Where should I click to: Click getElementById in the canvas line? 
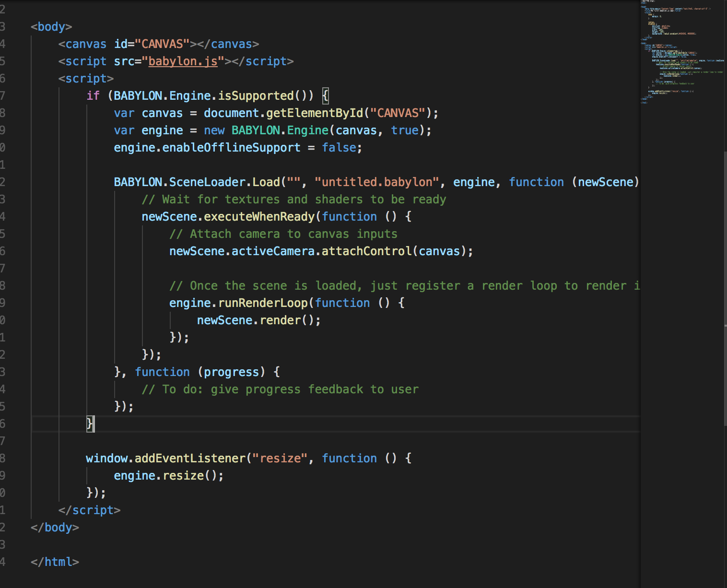(x=315, y=113)
